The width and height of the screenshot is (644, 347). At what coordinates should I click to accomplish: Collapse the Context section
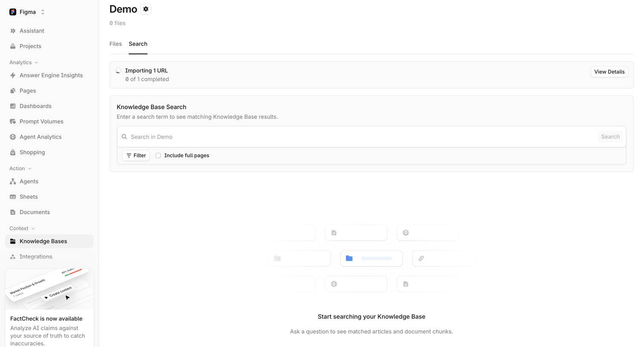[22, 228]
